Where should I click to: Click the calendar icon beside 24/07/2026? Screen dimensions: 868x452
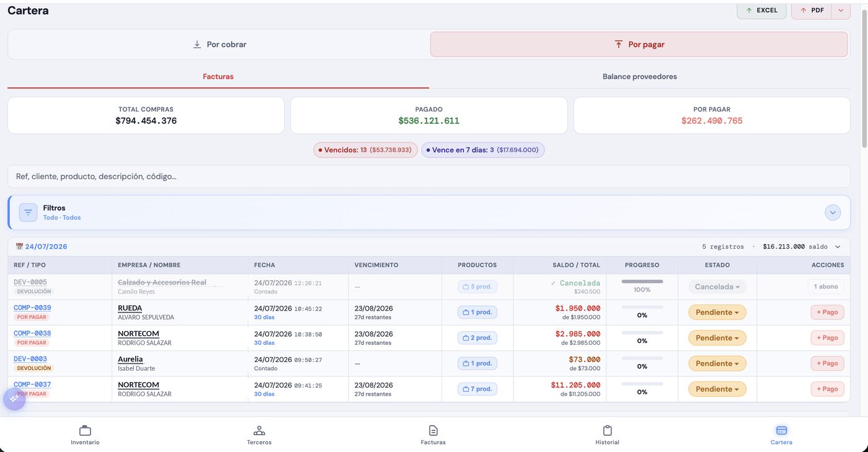coord(19,247)
